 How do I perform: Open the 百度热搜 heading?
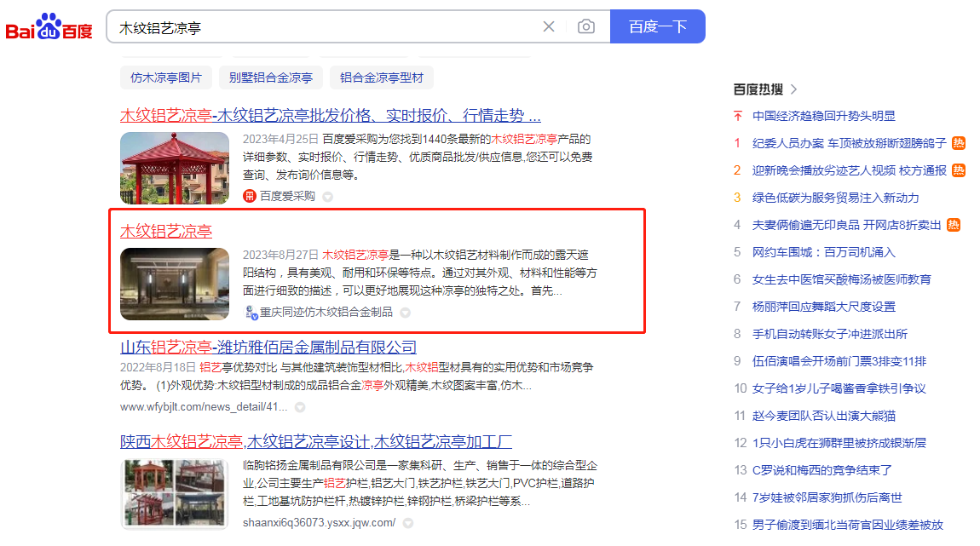click(758, 89)
